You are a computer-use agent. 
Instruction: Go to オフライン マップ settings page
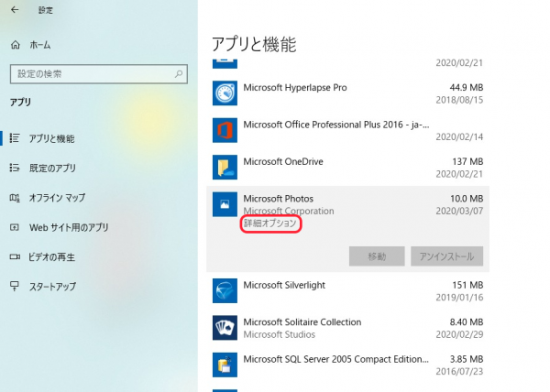tap(56, 197)
